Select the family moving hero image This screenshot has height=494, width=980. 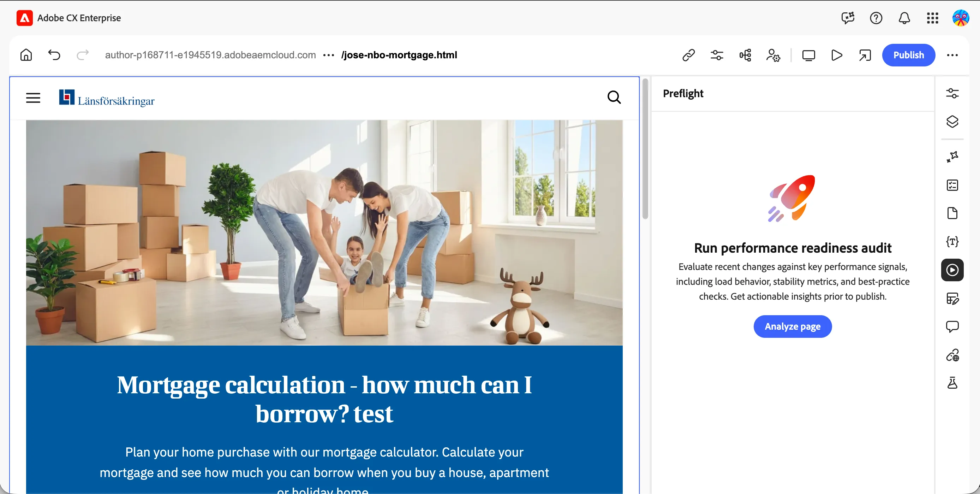(324, 233)
